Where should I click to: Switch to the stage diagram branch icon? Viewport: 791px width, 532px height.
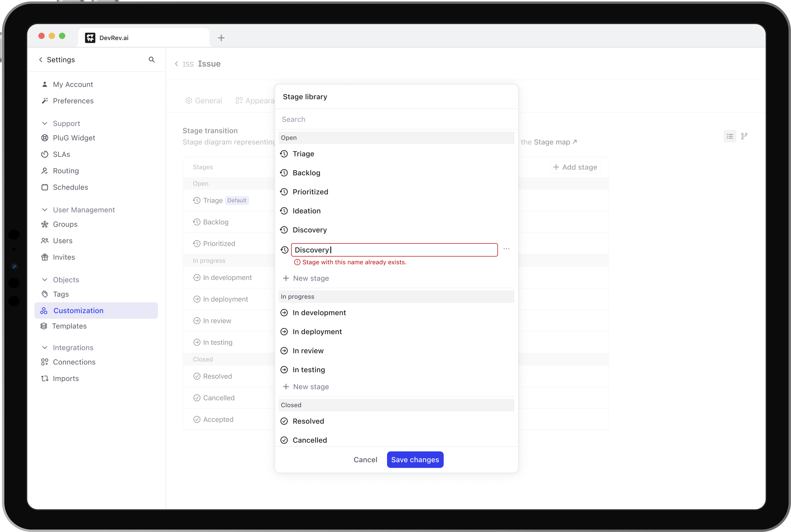(x=744, y=136)
